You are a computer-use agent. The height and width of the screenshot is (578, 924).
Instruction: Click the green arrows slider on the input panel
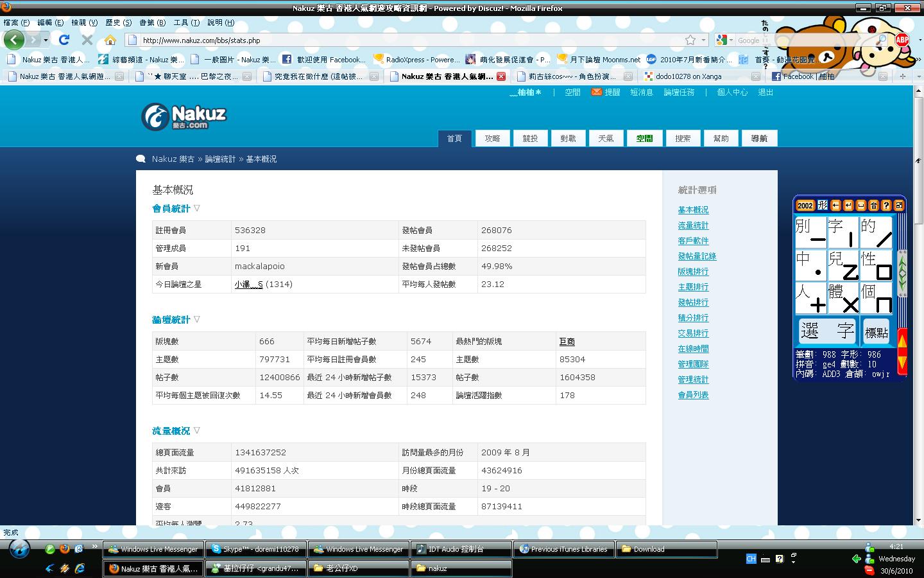(x=902, y=273)
